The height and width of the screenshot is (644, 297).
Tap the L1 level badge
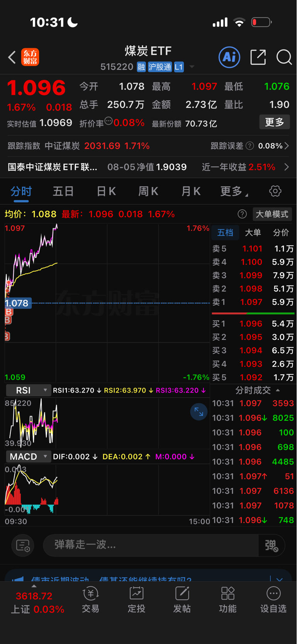[x=179, y=67]
